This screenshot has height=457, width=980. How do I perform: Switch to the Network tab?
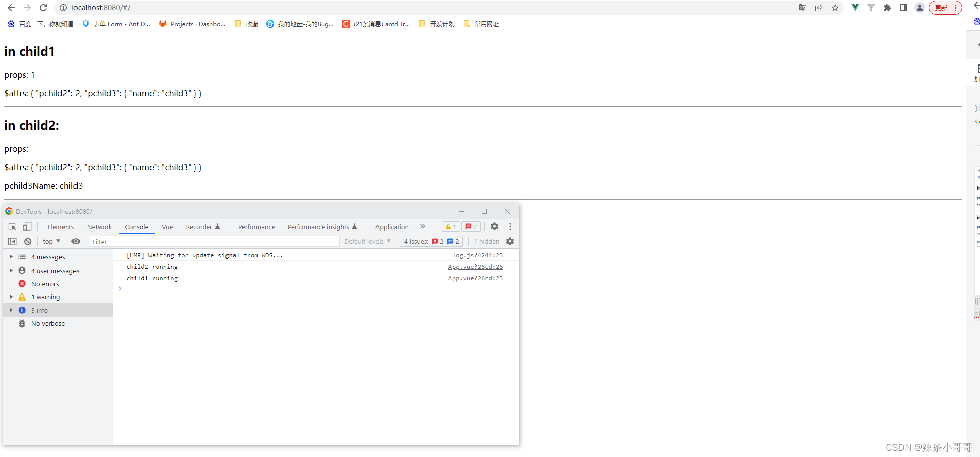click(x=99, y=227)
